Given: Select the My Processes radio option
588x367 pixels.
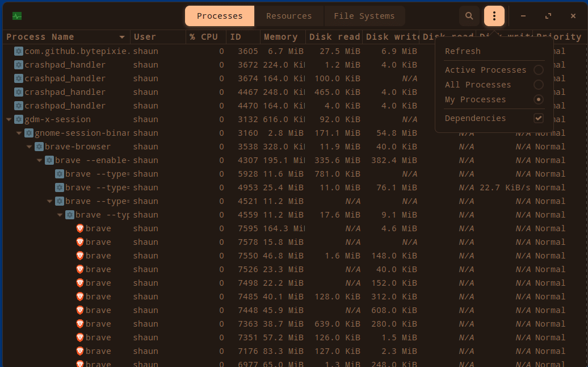Looking at the screenshot, I should tap(539, 99).
